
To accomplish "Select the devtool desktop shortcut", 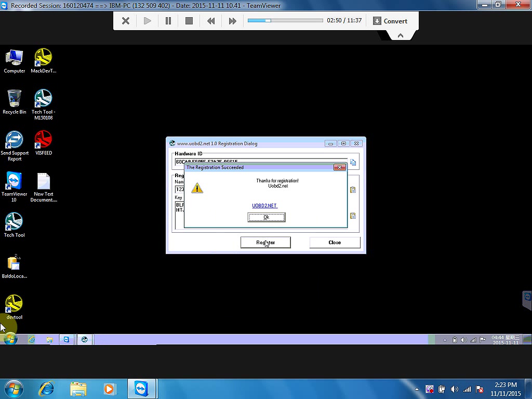I will 14,308.
